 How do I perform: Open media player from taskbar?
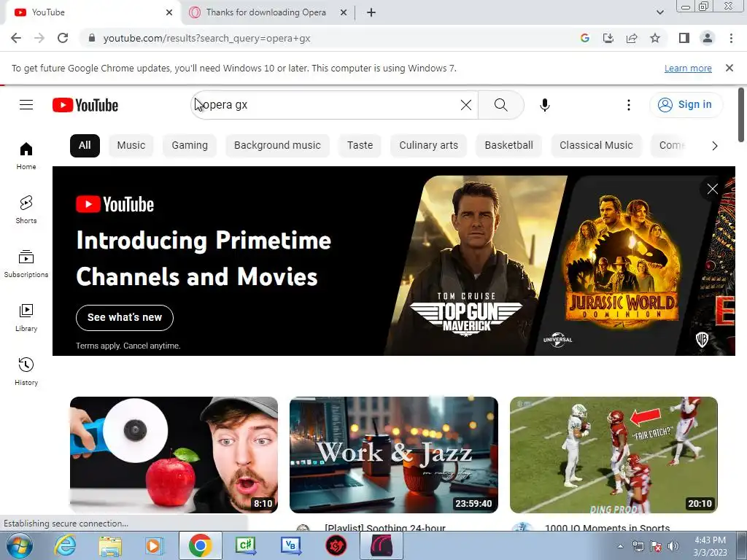[x=153, y=545]
